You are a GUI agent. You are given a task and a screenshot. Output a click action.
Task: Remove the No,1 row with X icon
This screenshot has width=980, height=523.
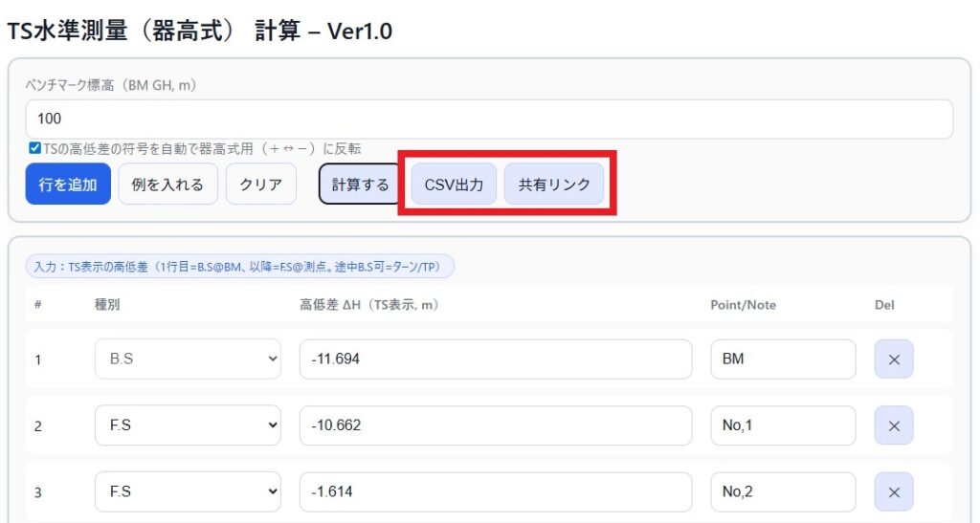click(893, 425)
